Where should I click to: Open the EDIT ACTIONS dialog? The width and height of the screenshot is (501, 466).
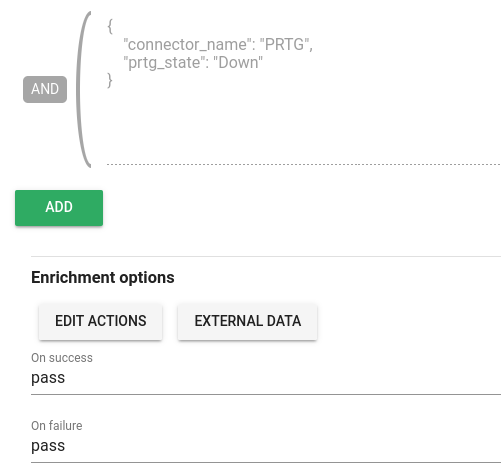pos(100,321)
